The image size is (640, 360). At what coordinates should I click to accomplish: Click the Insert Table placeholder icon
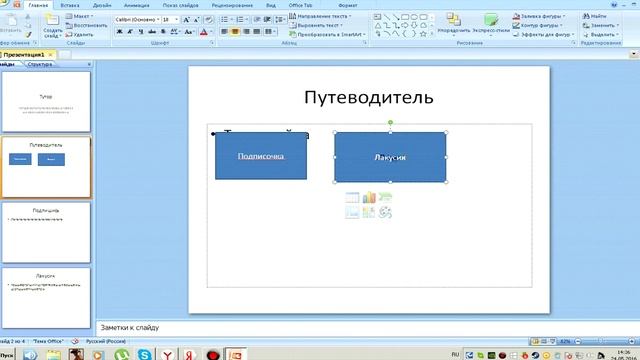pos(352,198)
